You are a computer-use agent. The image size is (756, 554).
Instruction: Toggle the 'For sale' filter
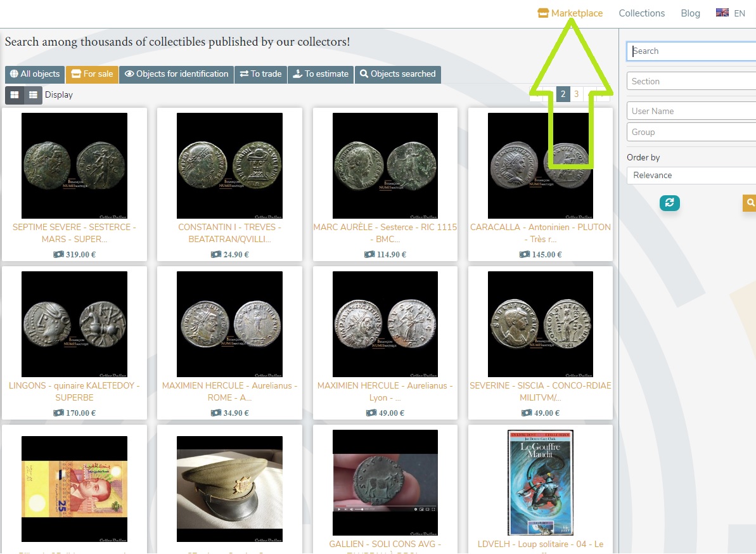[92, 74]
